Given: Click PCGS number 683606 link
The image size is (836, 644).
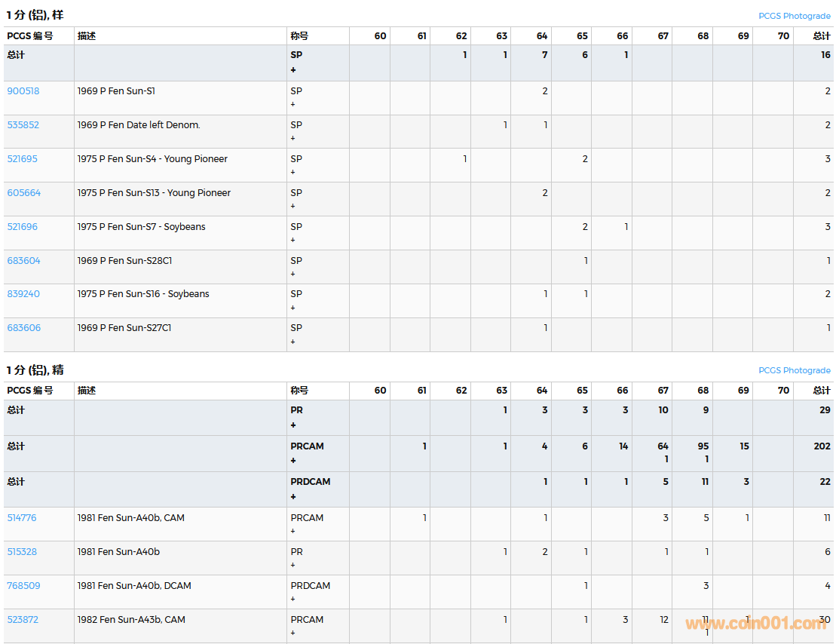Looking at the screenshot, I should pos(24,328).
